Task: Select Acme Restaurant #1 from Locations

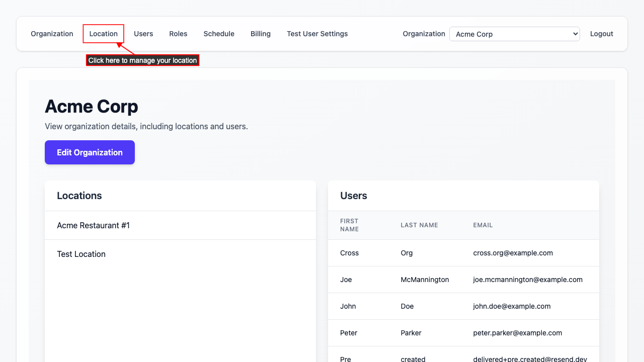Action: point(93,225)
